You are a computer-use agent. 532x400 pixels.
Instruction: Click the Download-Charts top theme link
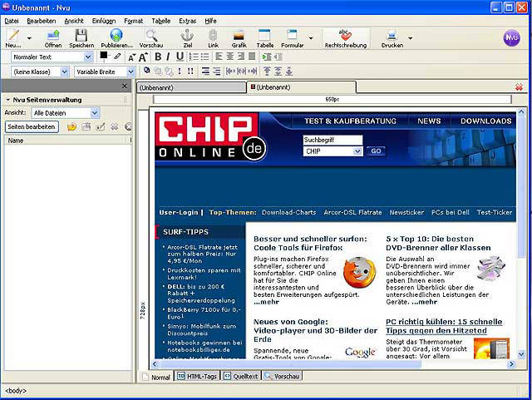pyautogui.click(x=288, y=212)
